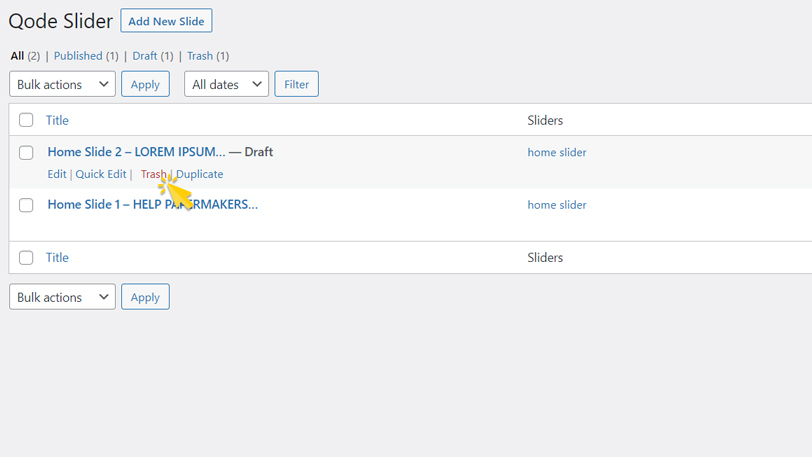812x457 pixels.
Task: Click Apply beside the top Bulk actions
Action: (x=145, y=84)
